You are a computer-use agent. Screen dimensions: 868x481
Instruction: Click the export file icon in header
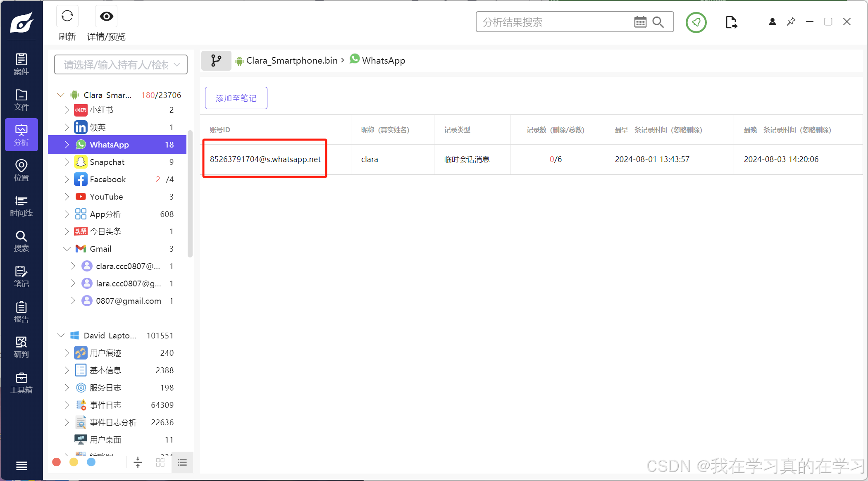tap(731, 22)
